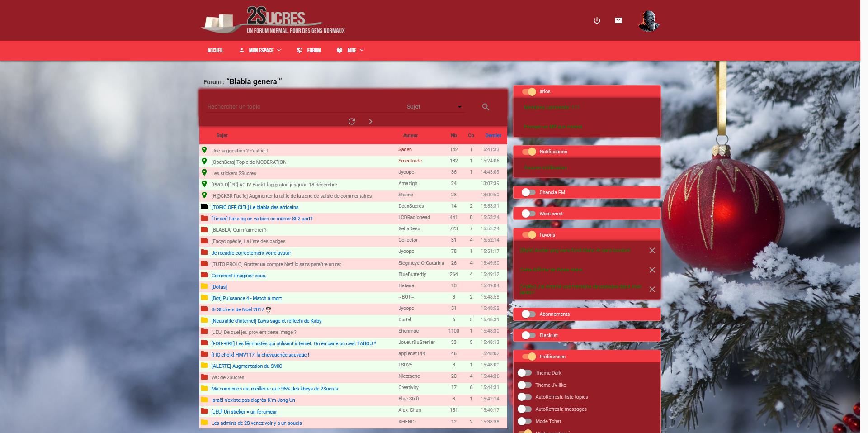
Task: Click yellow folder icon of '[Neutralité d'internet]' topic
Action: pos(204,320)
